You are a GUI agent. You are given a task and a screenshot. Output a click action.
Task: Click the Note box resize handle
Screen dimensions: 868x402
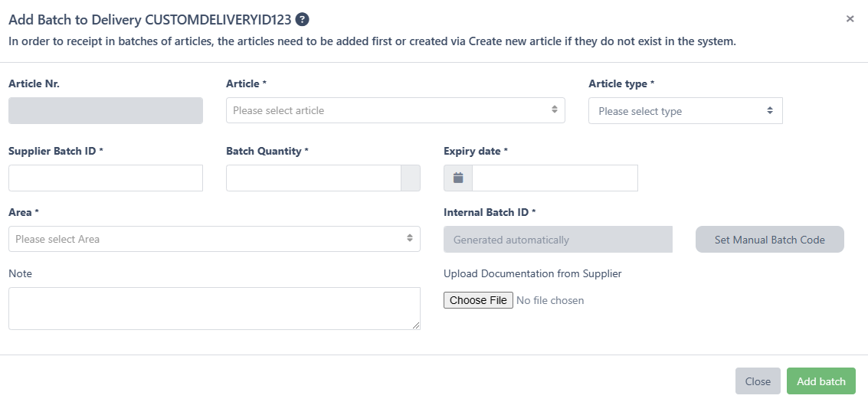[x=416, y=325]
